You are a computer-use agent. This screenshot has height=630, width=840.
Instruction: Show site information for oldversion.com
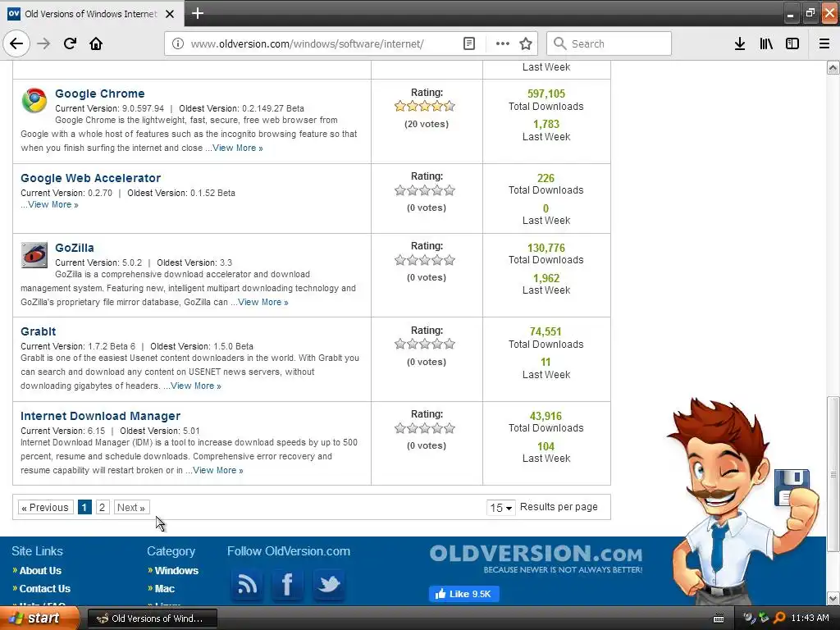pyautogui.click(x=178, y=43)
